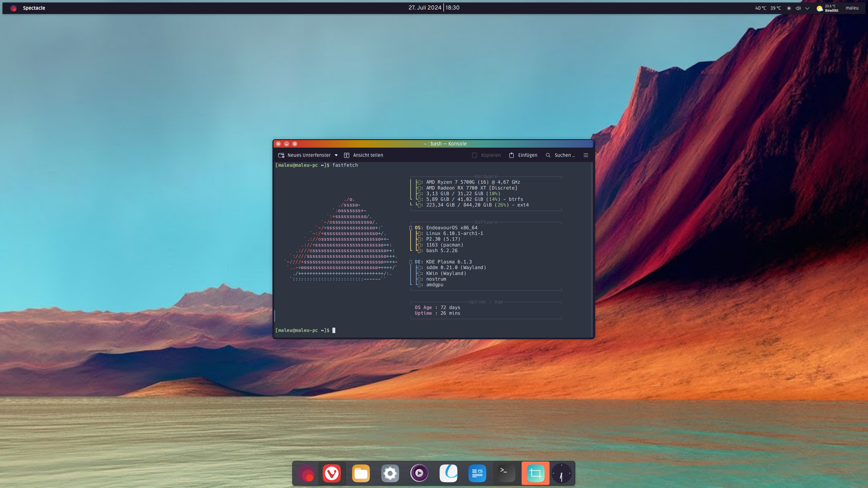Open the maleu user menu
This screenshot has height=488, width=868.
852,8
